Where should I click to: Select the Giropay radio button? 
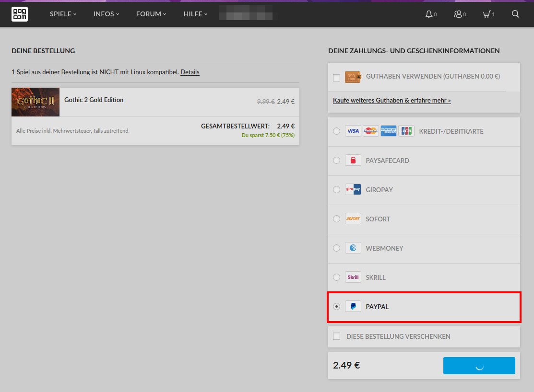pyautogui.click(x=336, y=190)
